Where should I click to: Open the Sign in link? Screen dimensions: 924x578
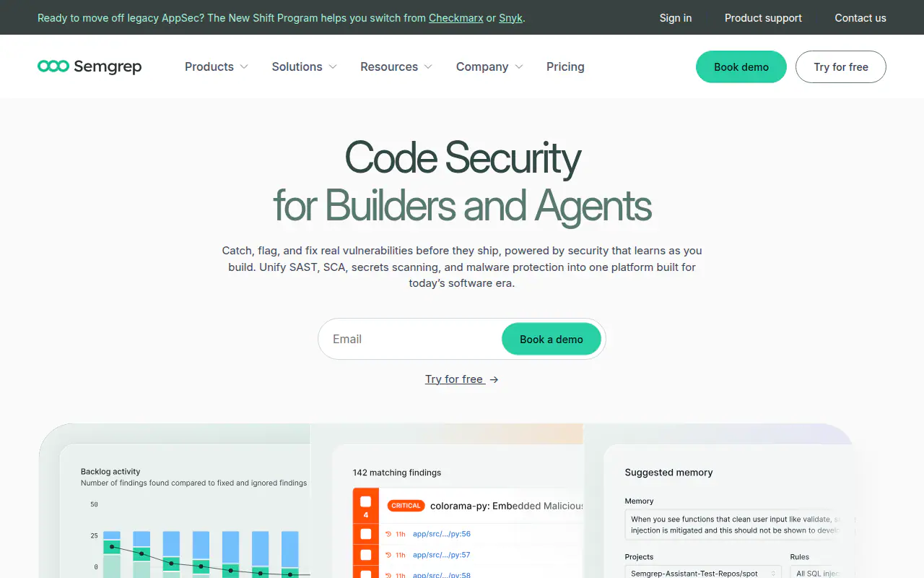[676, 17]
